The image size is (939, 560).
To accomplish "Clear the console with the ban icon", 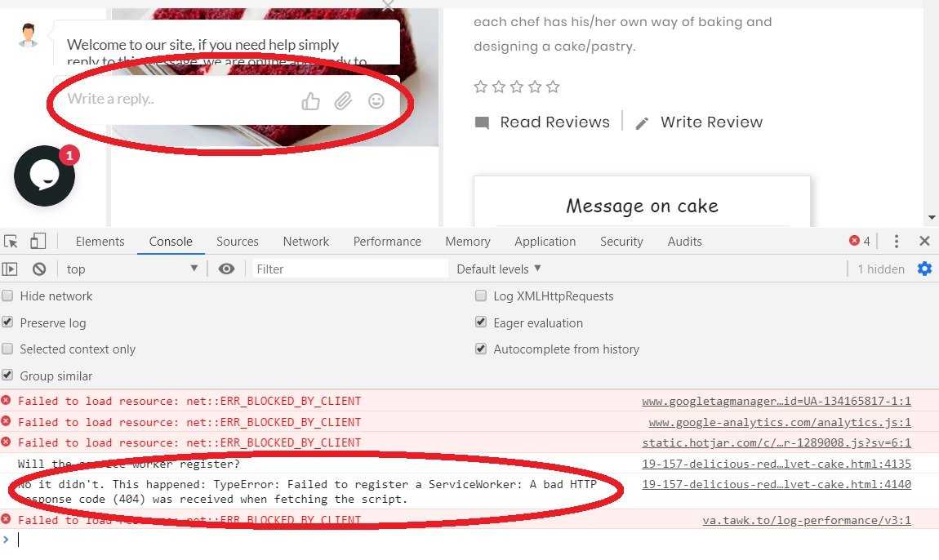I will pyautogui.click(x=39, y=269).
